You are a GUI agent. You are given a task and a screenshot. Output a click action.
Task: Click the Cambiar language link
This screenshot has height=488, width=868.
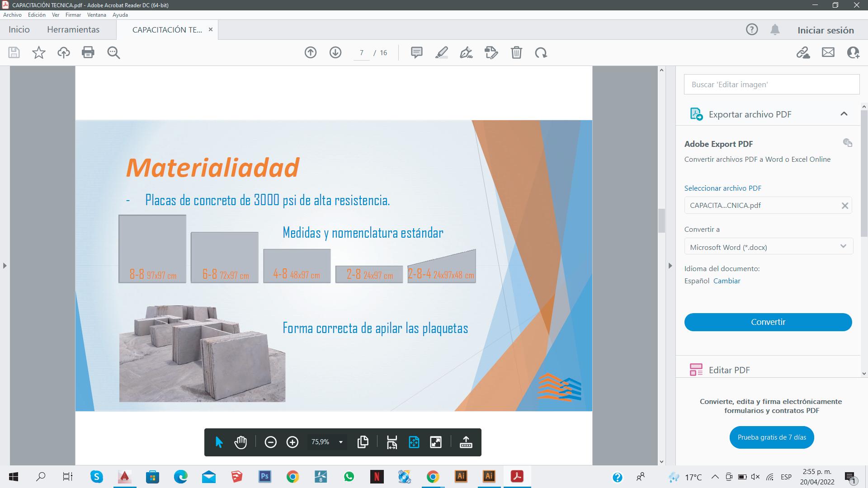click(x=726, y=281)
